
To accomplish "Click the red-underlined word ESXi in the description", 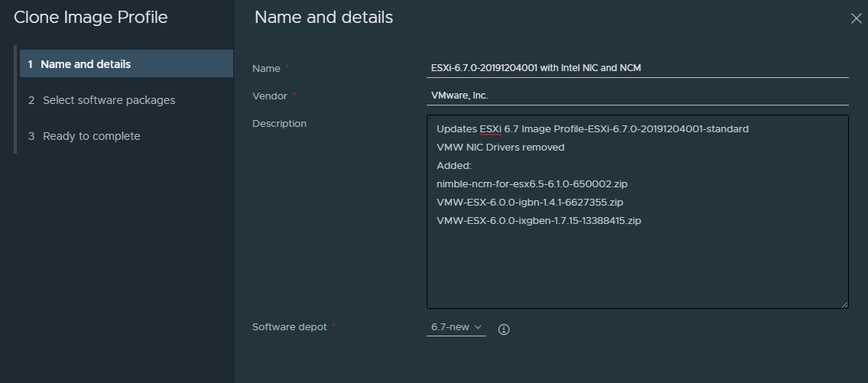I will tap(490, 128).
